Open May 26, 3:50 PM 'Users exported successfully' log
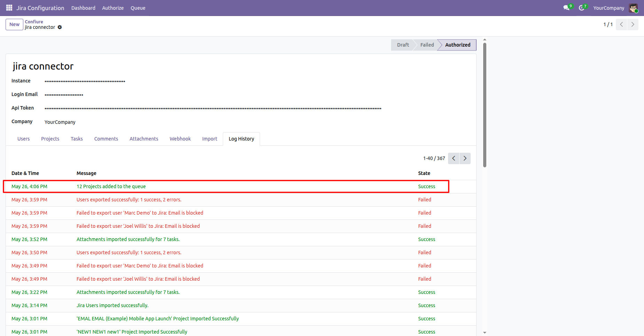Image resolution: width=644 pixels, height=336 pixels. (x=241, y=253)
